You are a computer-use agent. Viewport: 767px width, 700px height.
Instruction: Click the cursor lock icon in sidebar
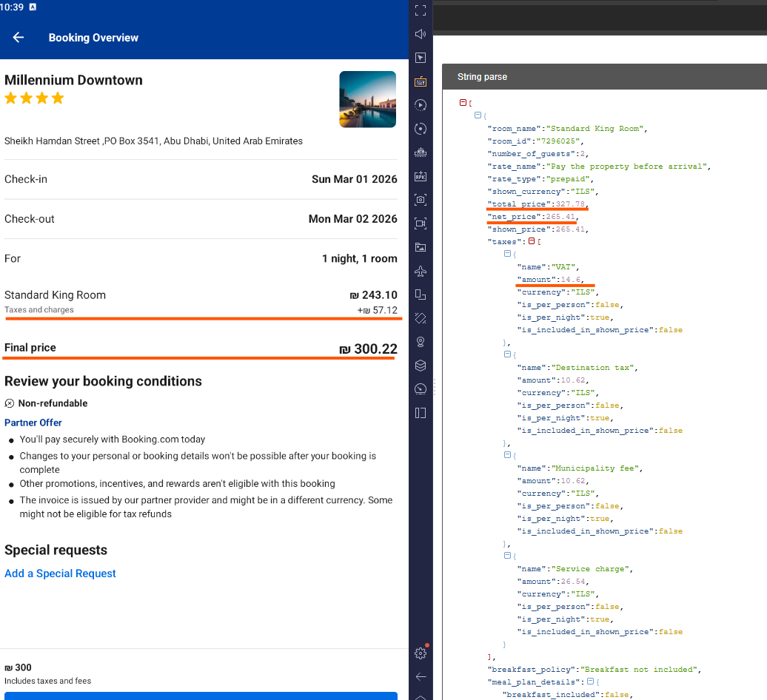pyautogui.click(x=421, y=58)
